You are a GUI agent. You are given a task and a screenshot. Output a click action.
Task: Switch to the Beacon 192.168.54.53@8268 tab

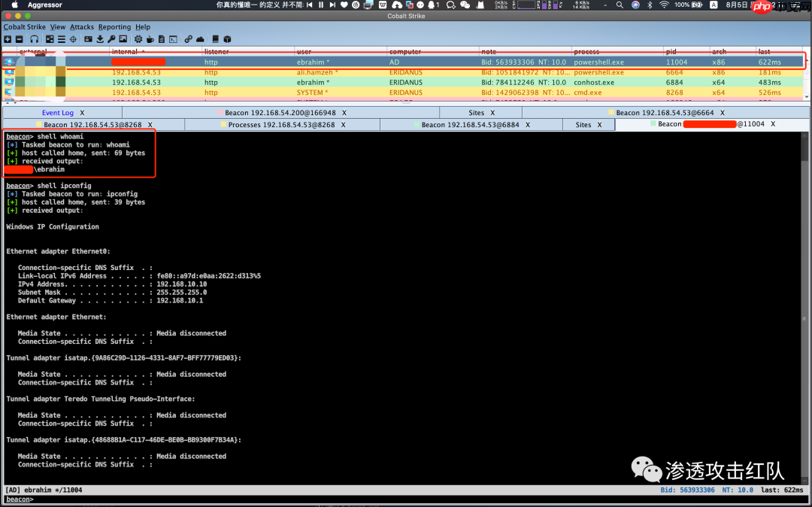[92, 125]
